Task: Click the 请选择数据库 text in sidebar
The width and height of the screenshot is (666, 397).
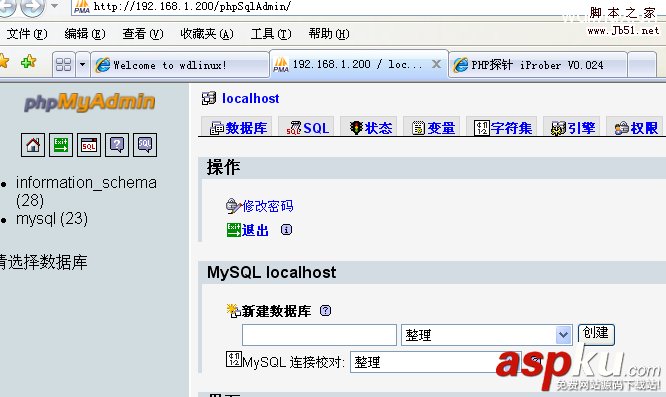Action: tap(43, 262)
